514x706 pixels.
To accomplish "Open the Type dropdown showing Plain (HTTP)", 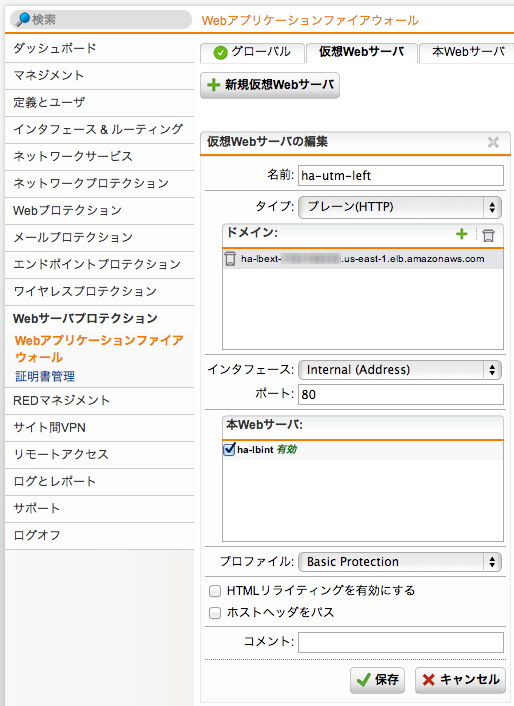I will (400, 207).
